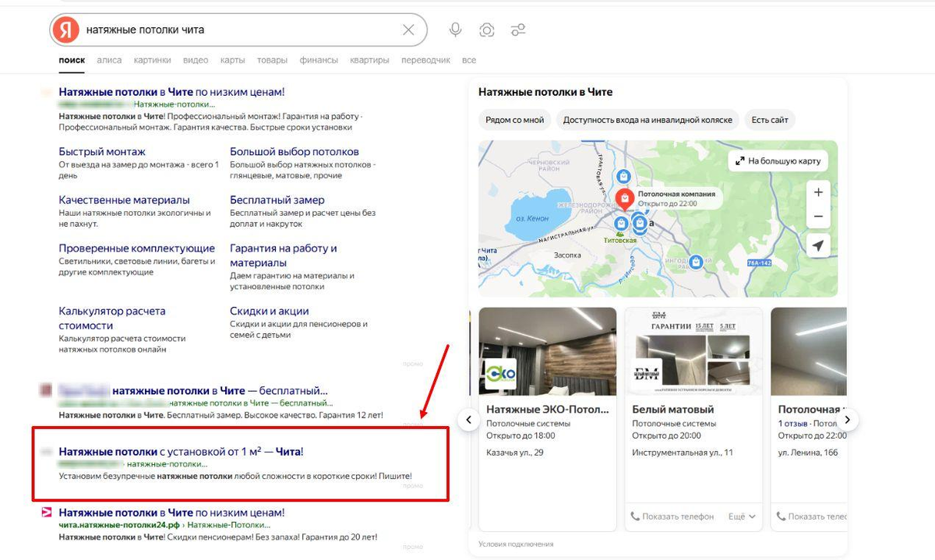The width and height of the screenshot is (935, 560).
Task: Click address Казачья ул., 29
Action: [x=515, y=452]
